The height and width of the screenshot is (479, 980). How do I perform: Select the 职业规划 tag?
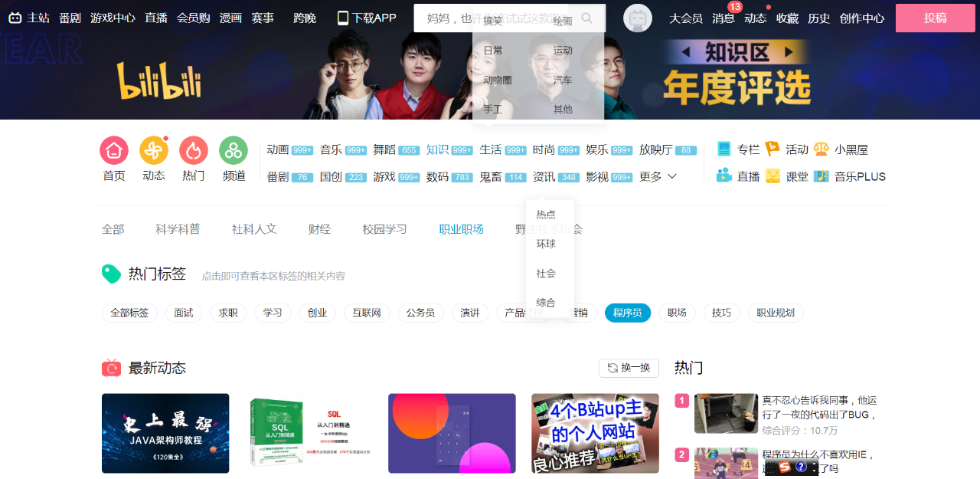coord(776,313)
